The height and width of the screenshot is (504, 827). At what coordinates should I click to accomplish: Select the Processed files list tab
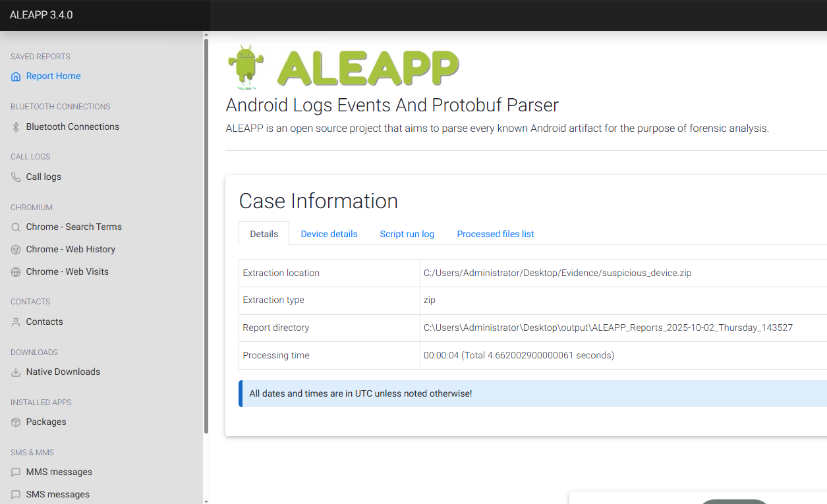click(x=495, y=234)
